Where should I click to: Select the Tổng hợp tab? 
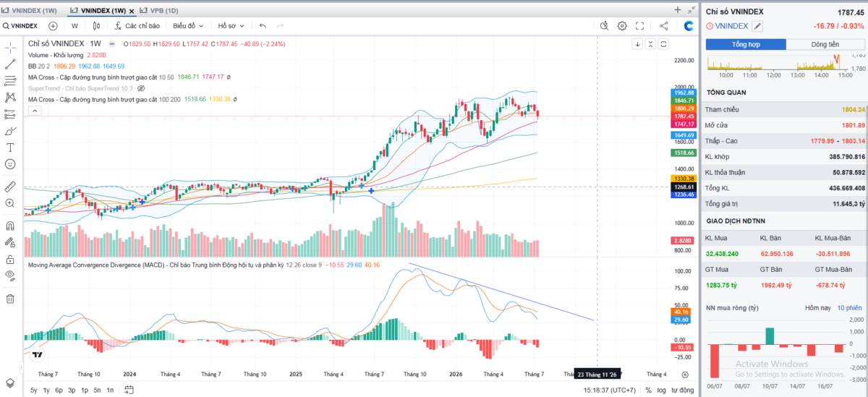pos(746,44)
